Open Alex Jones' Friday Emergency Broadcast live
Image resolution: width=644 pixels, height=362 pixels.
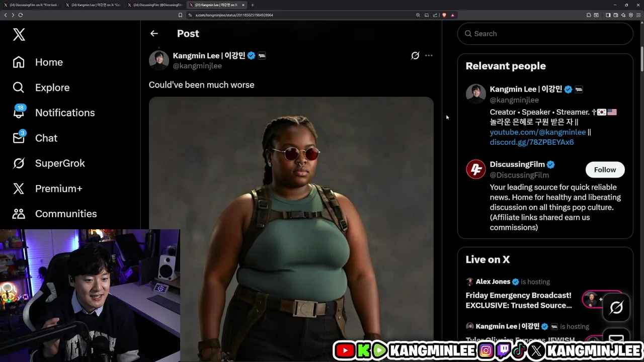tap(519, 300)
